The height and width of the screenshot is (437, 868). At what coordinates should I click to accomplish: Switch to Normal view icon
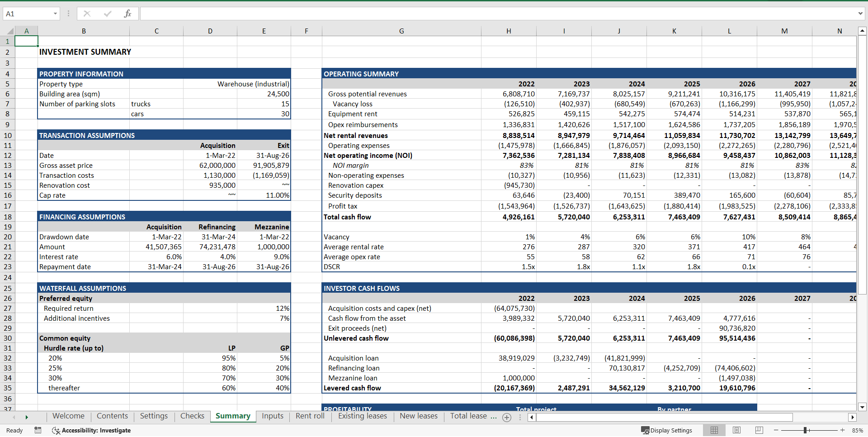714,430
